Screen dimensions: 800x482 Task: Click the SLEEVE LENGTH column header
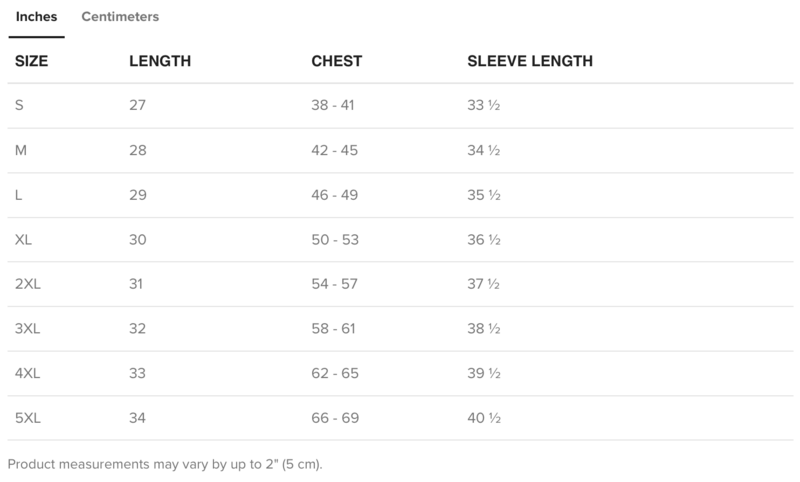click(530, 61)
